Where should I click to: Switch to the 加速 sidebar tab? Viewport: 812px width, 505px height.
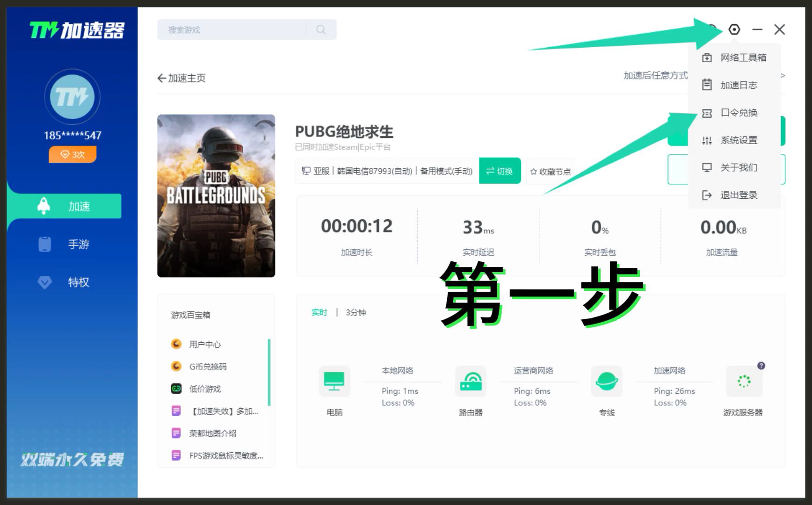click(65, 206)
